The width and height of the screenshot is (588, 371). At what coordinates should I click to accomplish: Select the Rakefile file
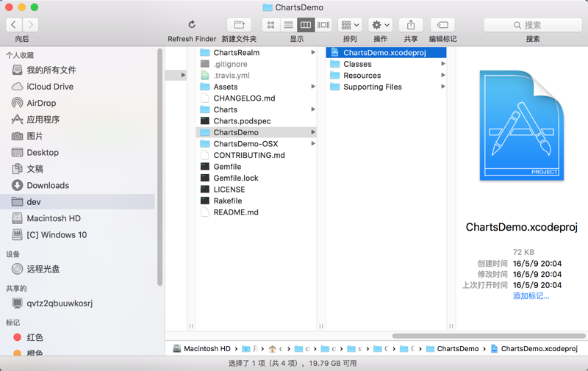coord(257,201)
